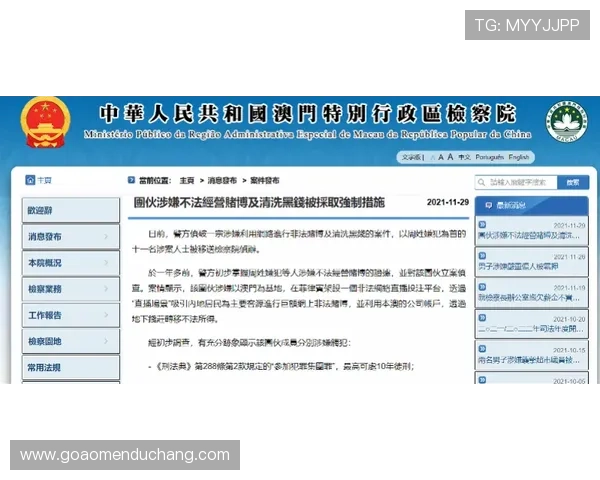Select the smallest font size A
This screenshot has height=480, width=600.
click(x=433, y=157)
